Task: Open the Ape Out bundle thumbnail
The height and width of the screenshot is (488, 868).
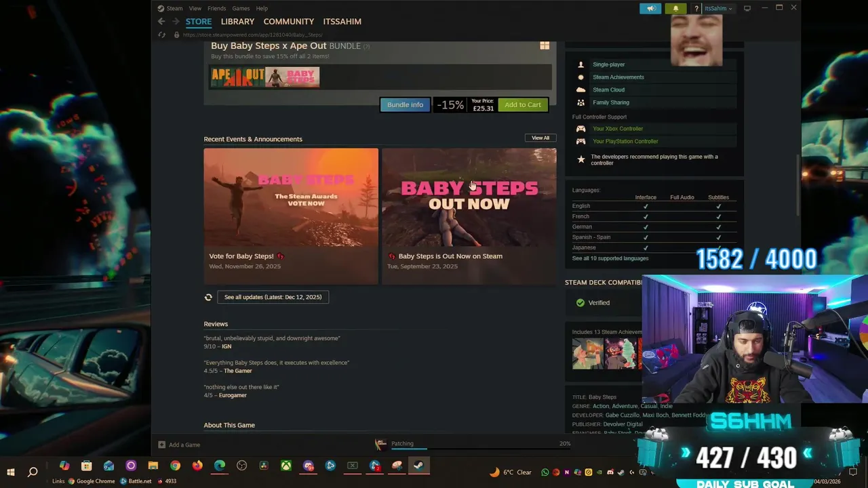Action: coord(237,77)
